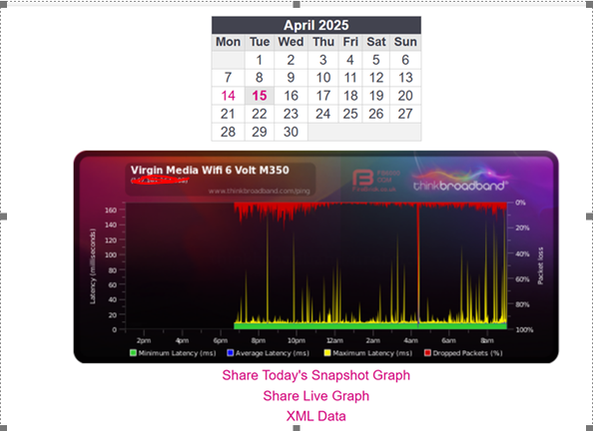Click the April 2025 calendar header
600x431 pixels.
click(316, 25)
